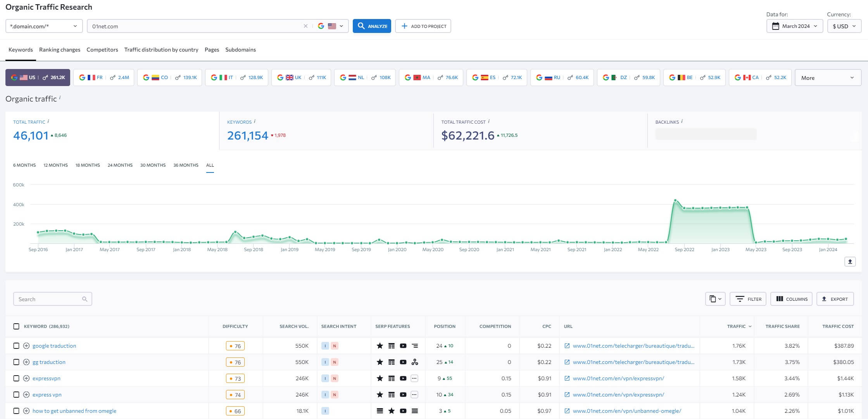Sort table by SEARCH VOL. column header
Screen dimensions: 868x419
click(294, 326)
